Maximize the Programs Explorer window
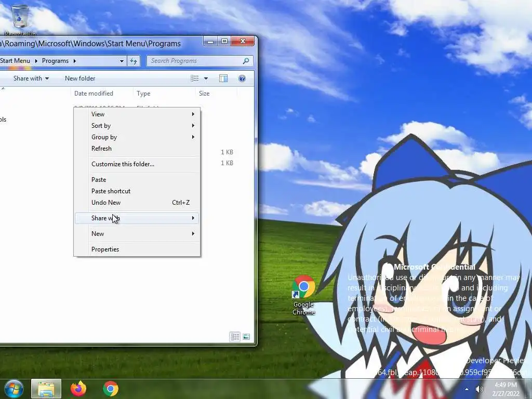This screenshot has height=399, width=532. (x=224, y=42)
